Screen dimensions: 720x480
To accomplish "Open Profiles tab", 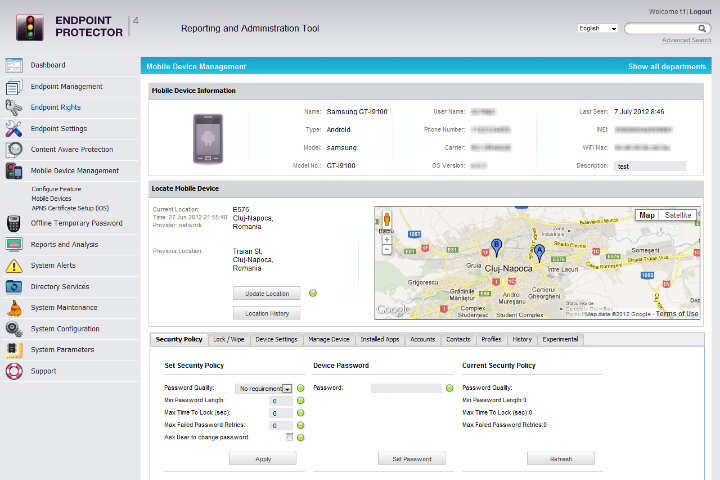I will tap(491, 339).
